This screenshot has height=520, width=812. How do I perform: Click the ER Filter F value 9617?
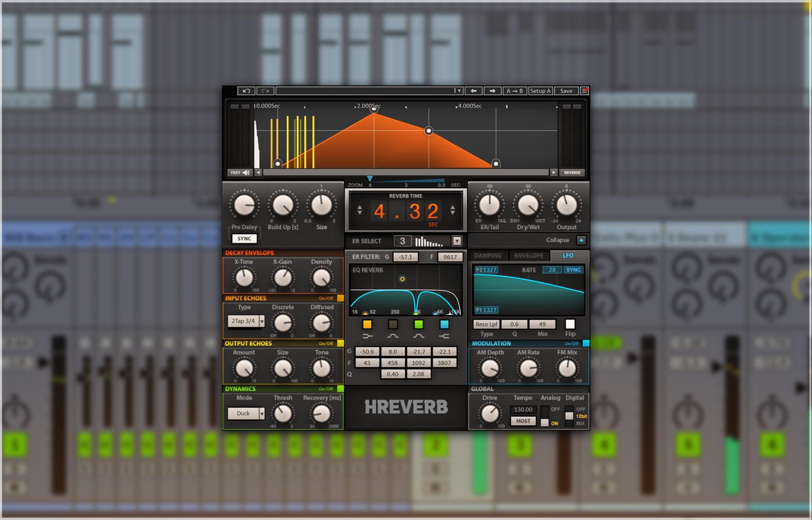tap(450, 257)
